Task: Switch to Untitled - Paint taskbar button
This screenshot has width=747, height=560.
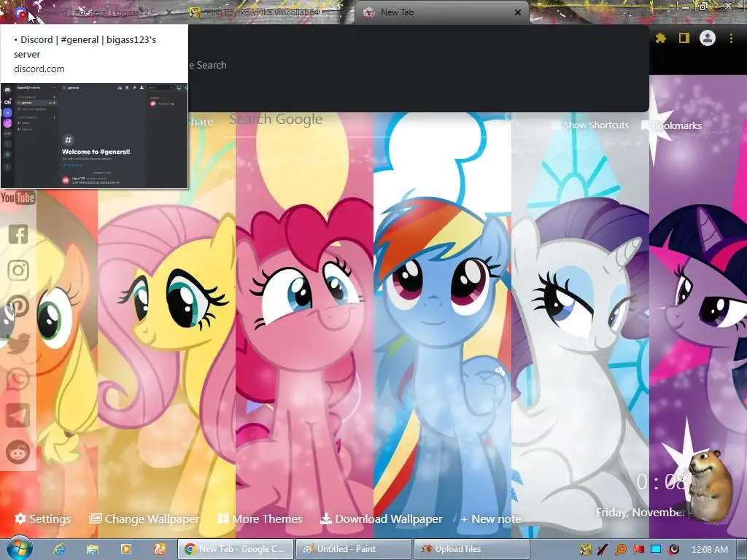Action: click(x=354, y=549)
